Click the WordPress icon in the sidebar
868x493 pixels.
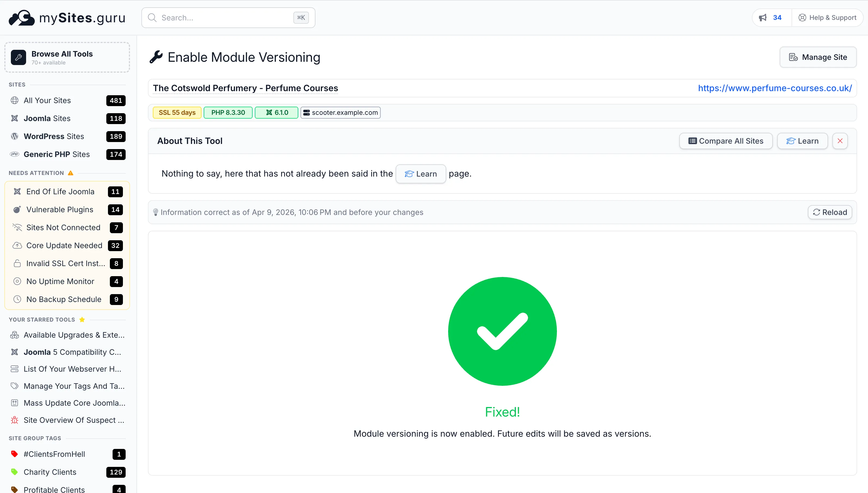(x=14, y=136)
